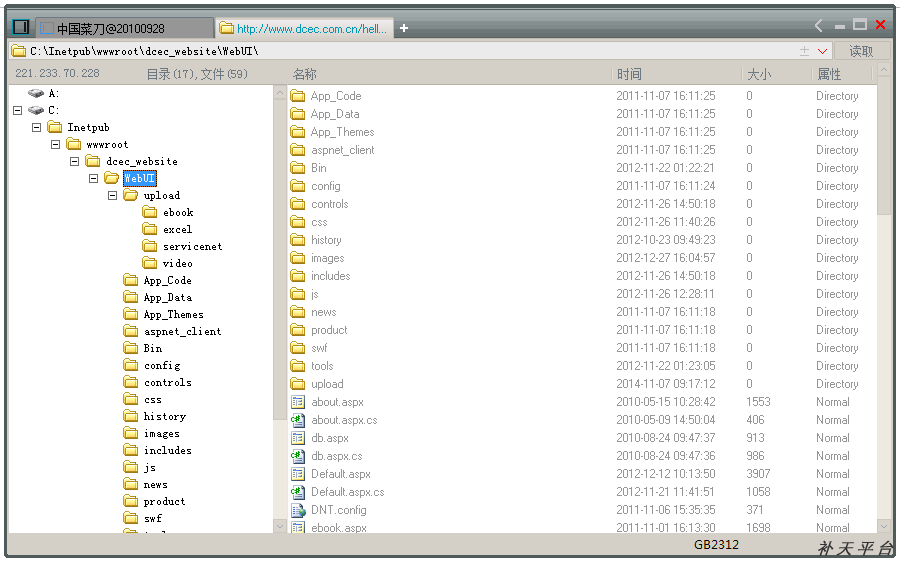Select the Bin folder icon in file list
Image resolution: width=900 pixels, height=562 pixels.
click(297, 168)
